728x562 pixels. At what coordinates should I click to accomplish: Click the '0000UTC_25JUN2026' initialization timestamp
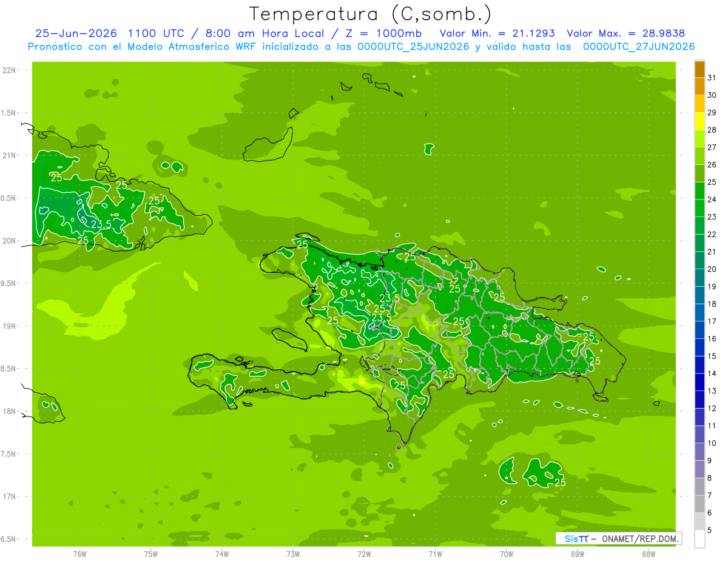[414, 47]
